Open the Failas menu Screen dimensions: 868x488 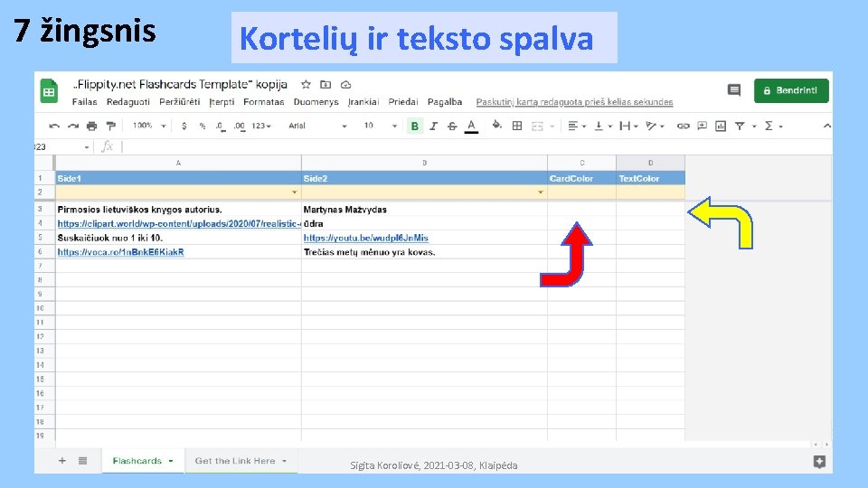[x=84, y=102]
